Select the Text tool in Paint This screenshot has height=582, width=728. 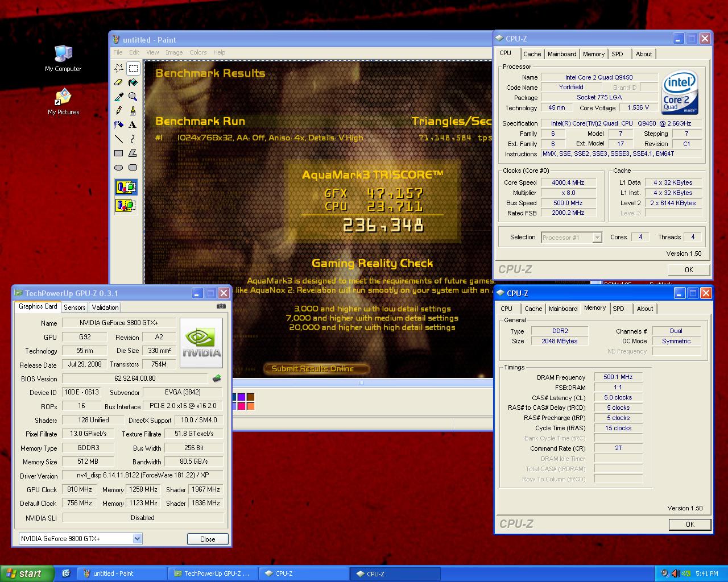point(133,124)
